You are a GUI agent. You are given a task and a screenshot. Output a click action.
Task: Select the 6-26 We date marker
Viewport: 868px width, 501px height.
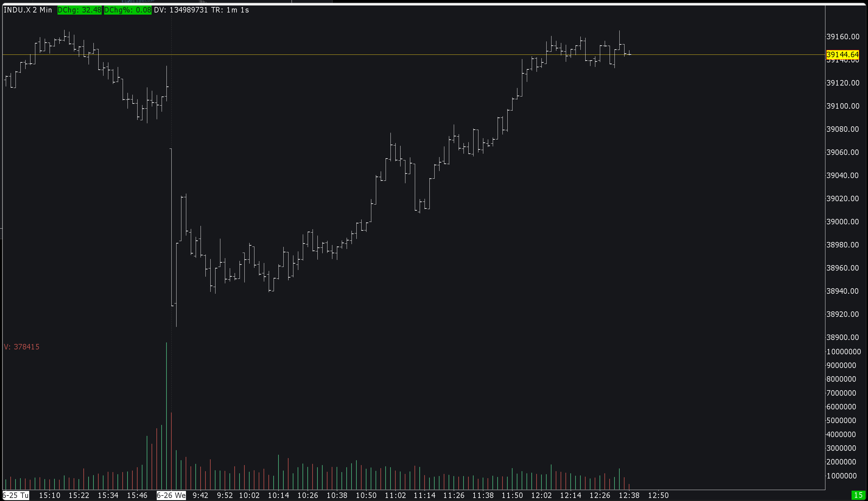click(x=171, y=496)
